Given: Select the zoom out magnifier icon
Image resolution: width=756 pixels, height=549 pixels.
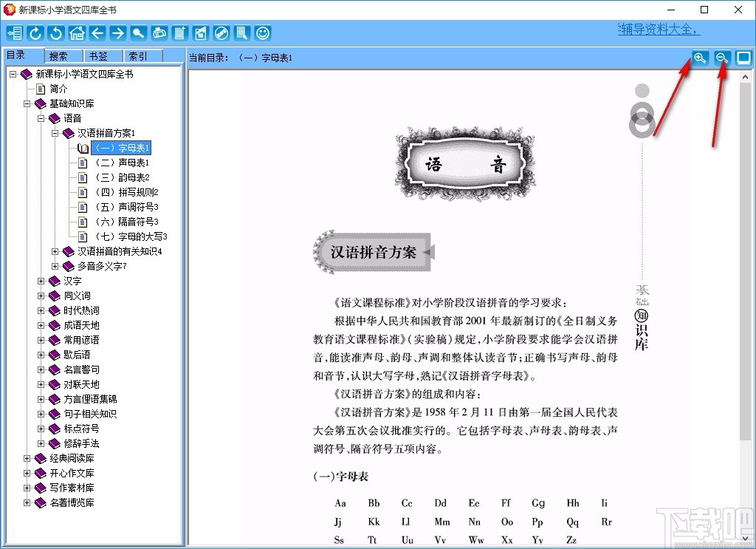Looking at the screenshot, I should (721, 58).
